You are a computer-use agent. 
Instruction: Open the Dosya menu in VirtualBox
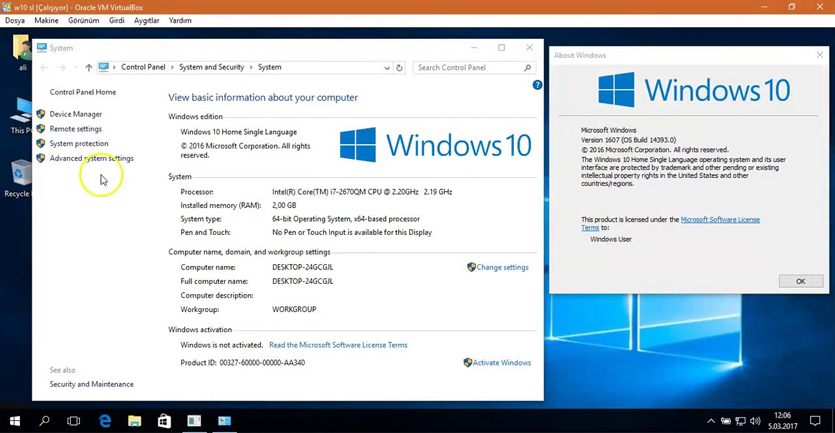[15, 20]
